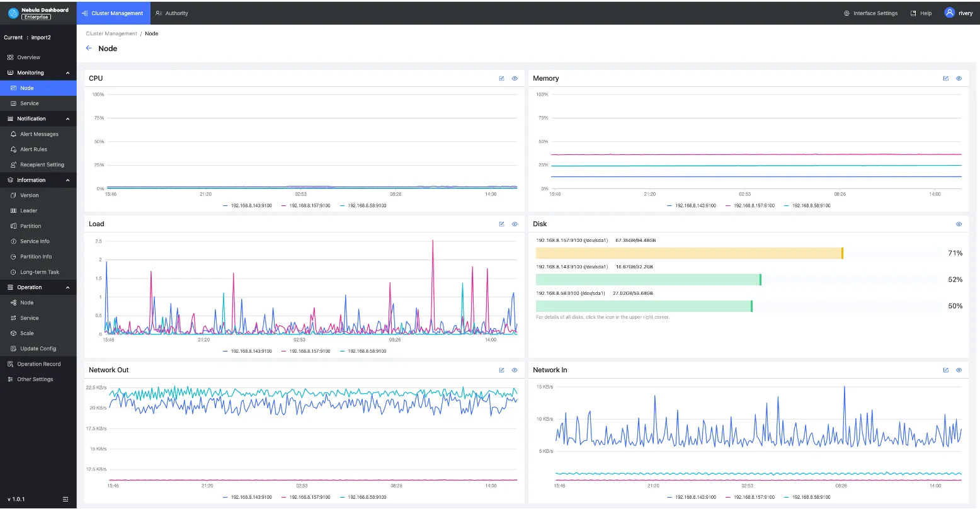
Task: Click the edit icon on Memory panel
Action: [x=945, y=79]
